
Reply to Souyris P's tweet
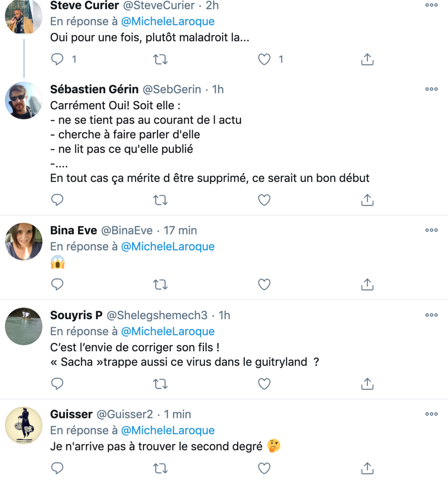click(57, 384)
